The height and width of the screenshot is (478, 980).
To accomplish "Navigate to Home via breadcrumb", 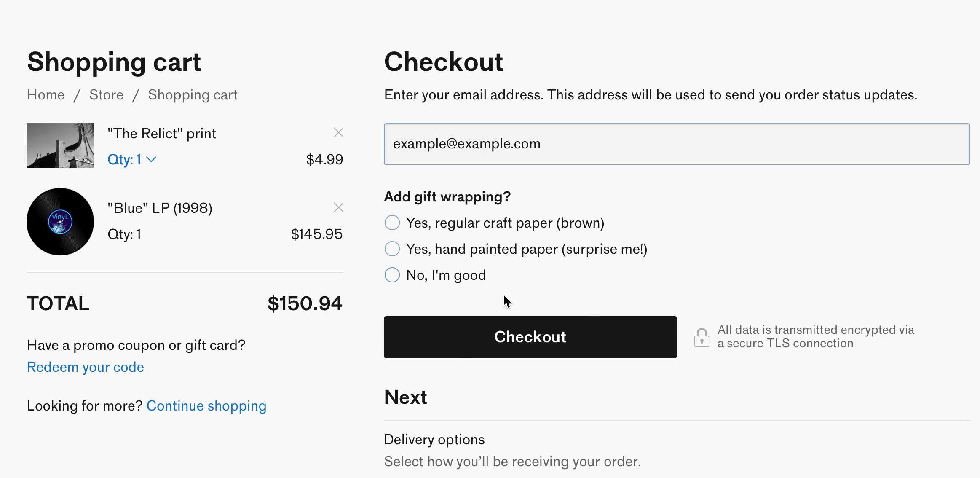I will (46, 94).
